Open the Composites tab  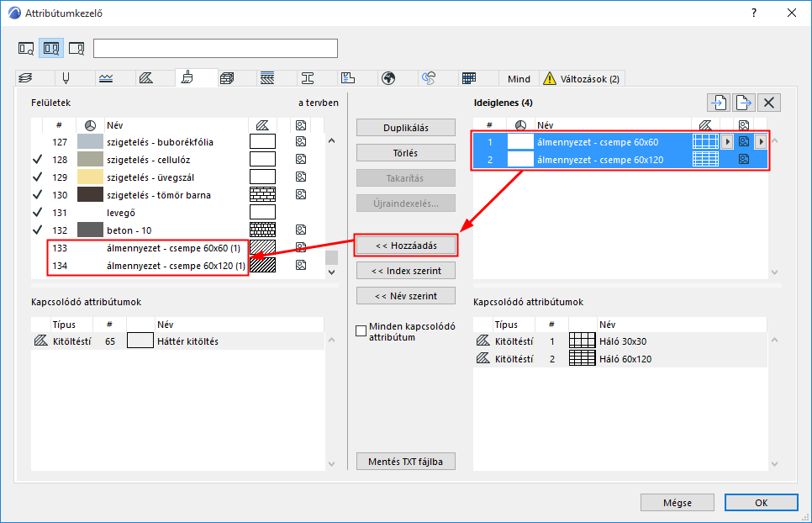coord(267,78)
